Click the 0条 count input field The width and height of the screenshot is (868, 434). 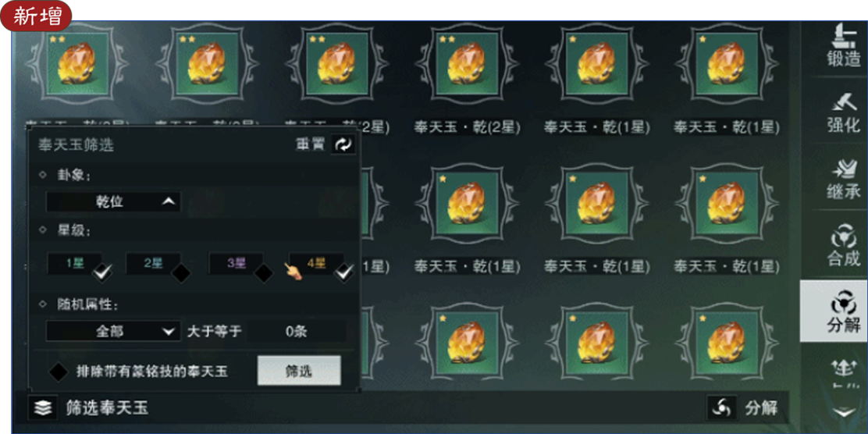[297, 332]
